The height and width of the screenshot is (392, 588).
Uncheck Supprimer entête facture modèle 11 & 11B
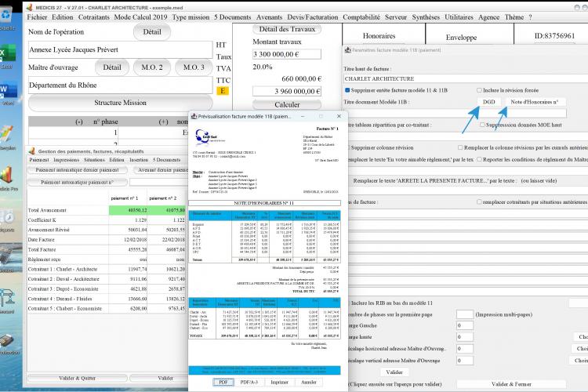coord(347,90)
